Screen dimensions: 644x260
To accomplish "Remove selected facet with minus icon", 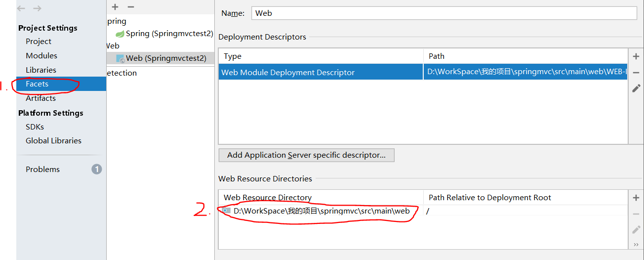I will (x=131, y=7).
